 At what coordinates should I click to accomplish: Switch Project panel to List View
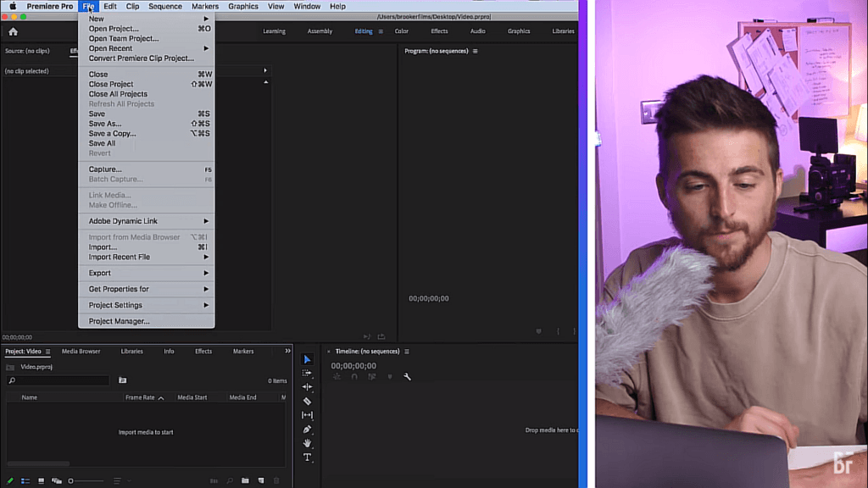tap(25, 481)
